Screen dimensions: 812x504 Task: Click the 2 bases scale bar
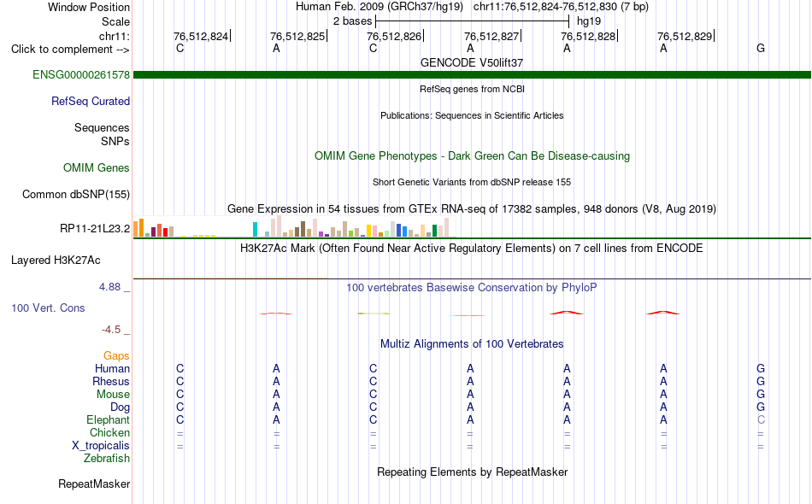tap(473, 21)
